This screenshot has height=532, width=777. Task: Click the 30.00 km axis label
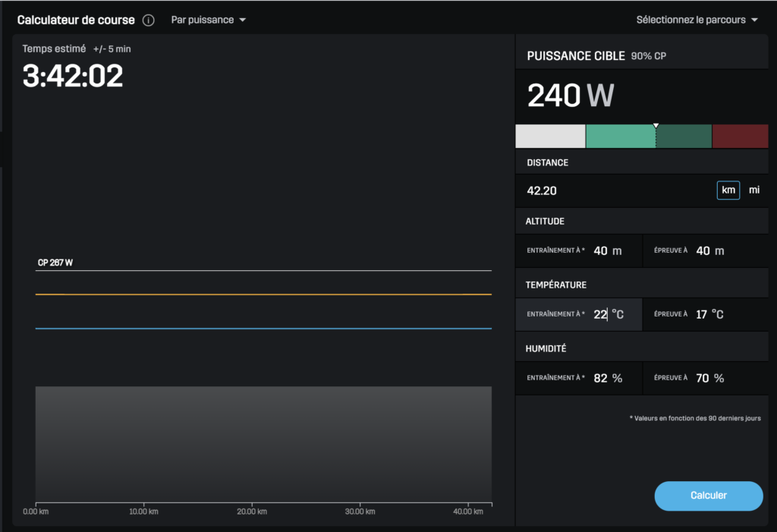(360, 512)
